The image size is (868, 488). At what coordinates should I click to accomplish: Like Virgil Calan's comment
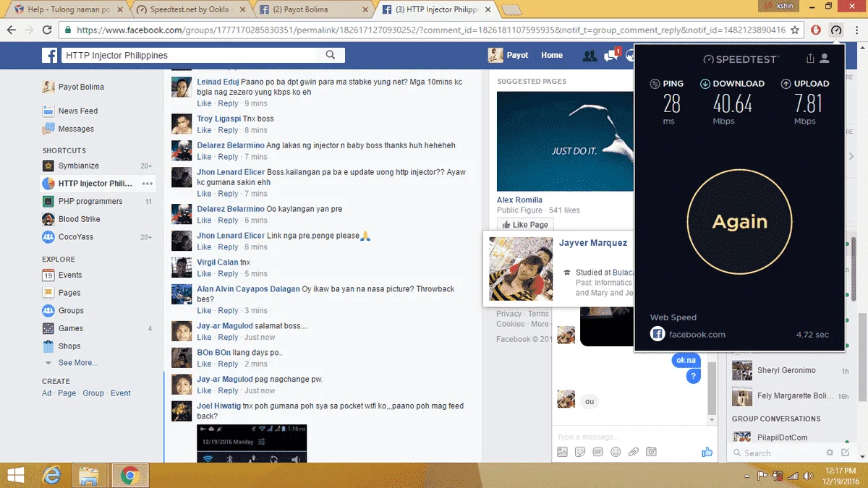pos(204,274)
